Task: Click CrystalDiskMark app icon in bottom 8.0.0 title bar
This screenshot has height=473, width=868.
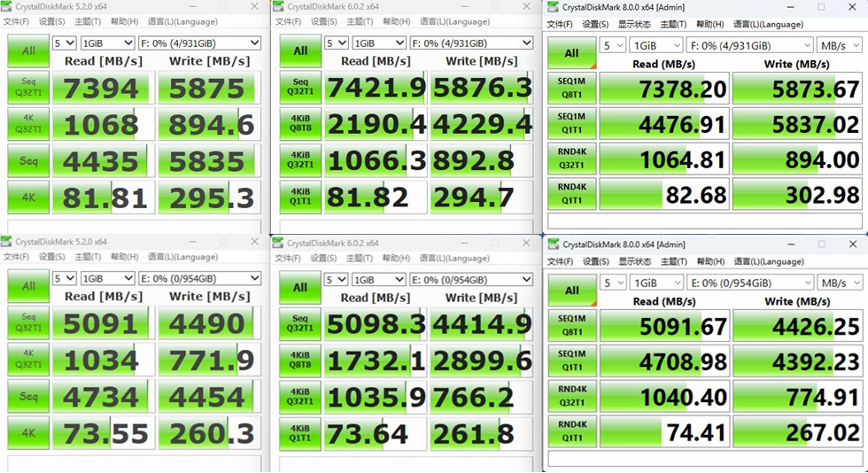Action: coord(553,244)
